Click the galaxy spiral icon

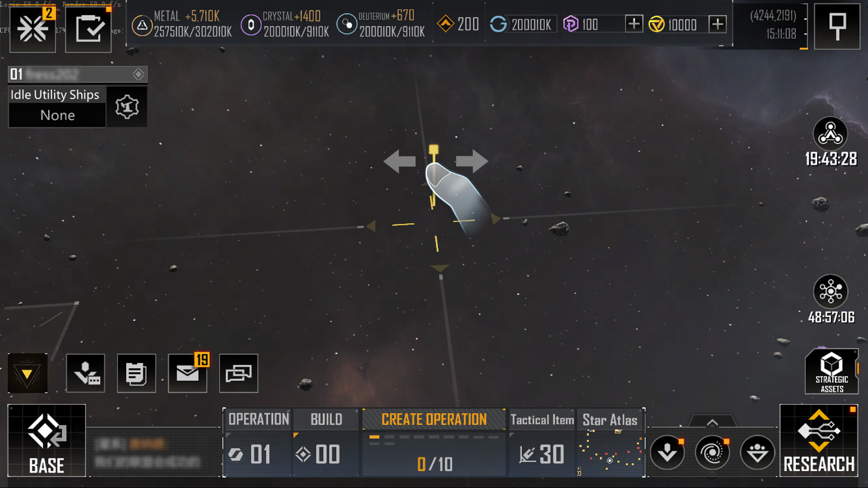[x=712, y=452]
